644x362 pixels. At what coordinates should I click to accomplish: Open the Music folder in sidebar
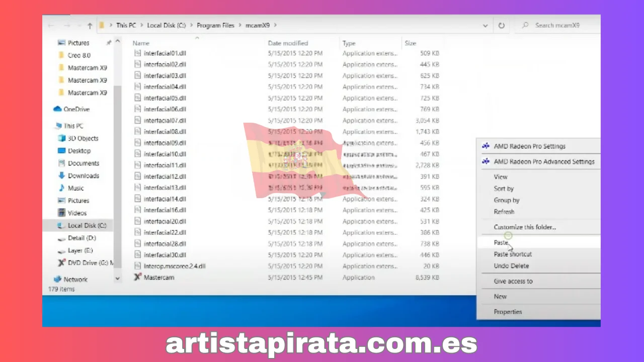[x=71, y=188]
